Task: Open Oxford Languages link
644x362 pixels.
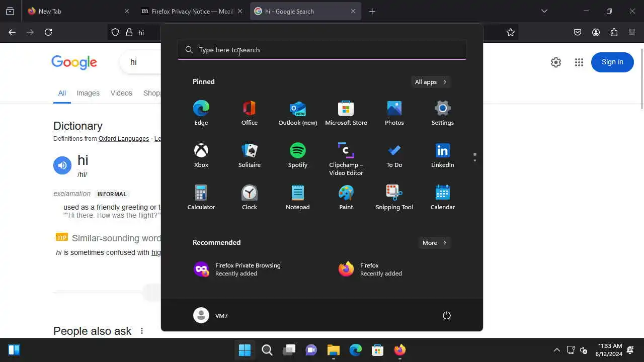Action: coord(124,139)
